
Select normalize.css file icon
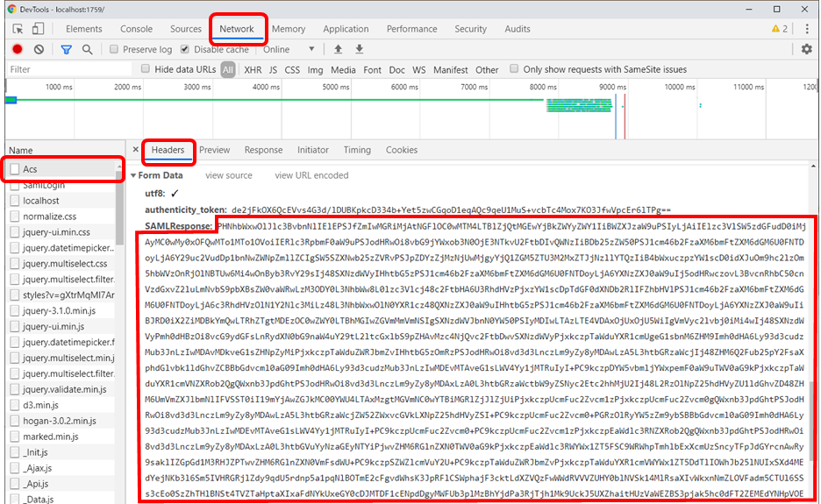tap(15, 217)
